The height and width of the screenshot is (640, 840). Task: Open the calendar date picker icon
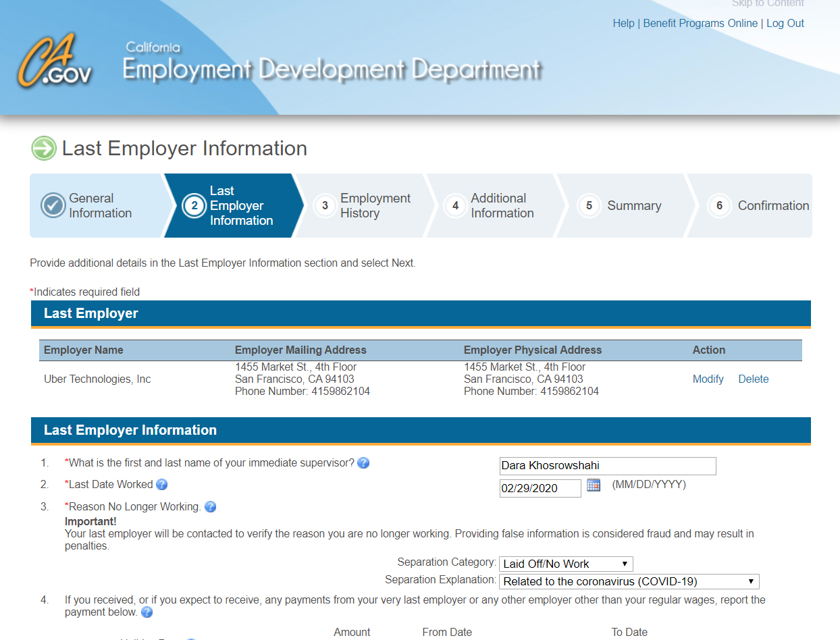coord(594,485)
